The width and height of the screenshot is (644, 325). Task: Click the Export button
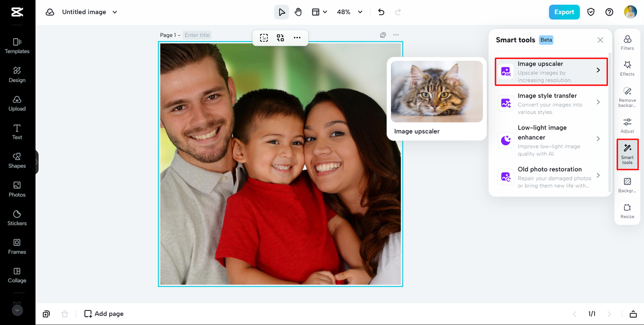(x=564, y=12)
